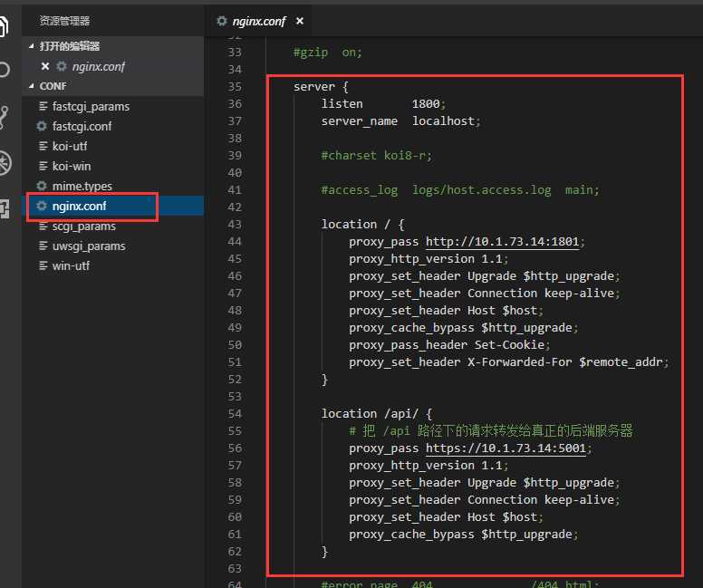Click the Chinese comment on line 55
Image resolution: width=703 pixels, height=588 pixels.
491,431
